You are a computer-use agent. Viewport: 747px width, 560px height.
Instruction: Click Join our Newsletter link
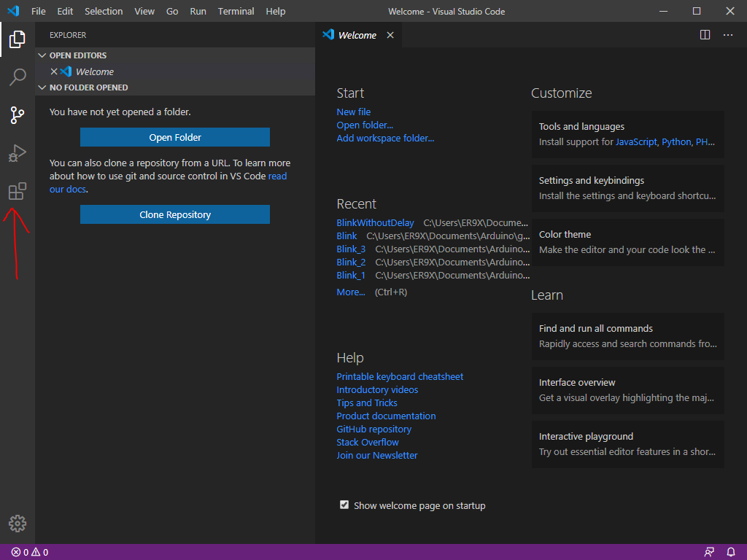(377, 455)
